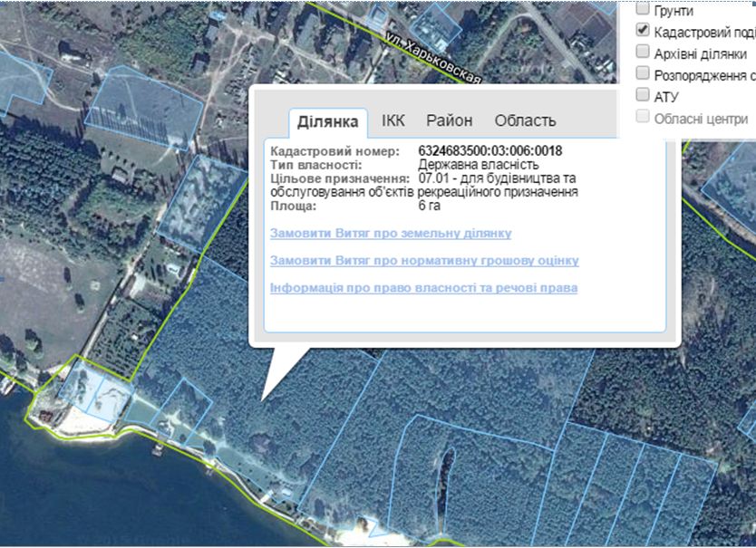Switch to the Ділянка tab
Screen dimensions: 756x548
click(x=328, y=121)
